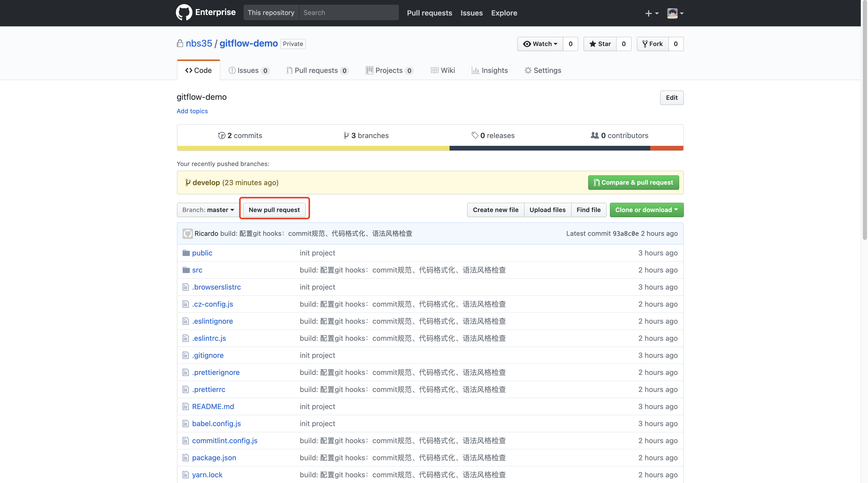Click the README.md file icon
This screenshot has width=868, height=483.
(x=186, y=406)
